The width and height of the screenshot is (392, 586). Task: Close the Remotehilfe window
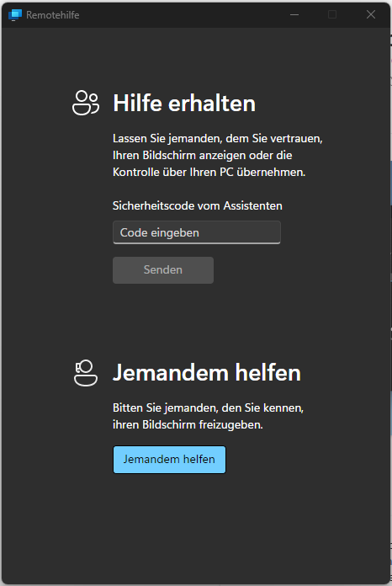click(x=371, y=15)
